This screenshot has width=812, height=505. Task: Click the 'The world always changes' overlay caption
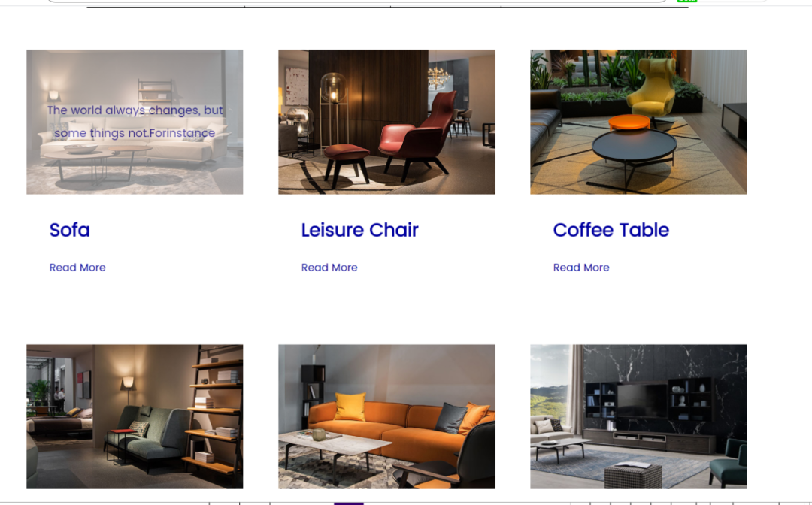click(135, 122)
